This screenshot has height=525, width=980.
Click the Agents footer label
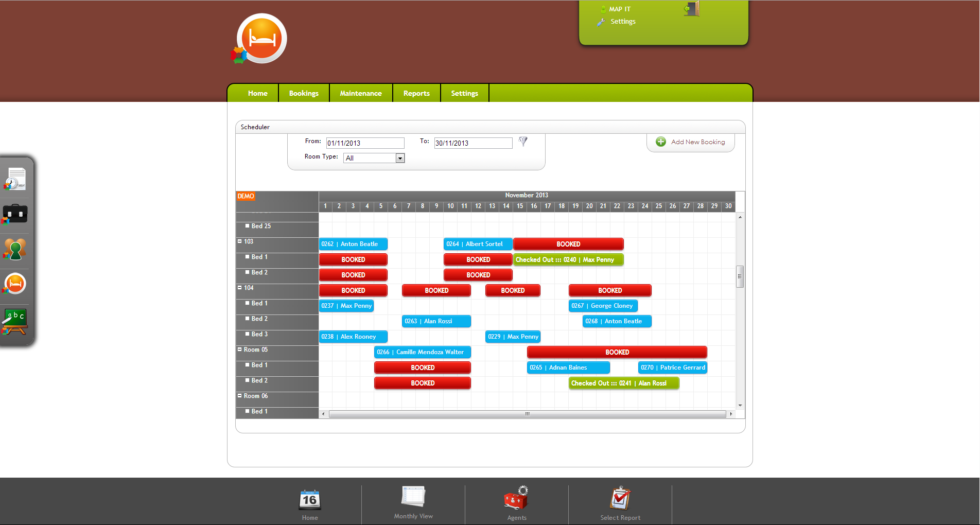[x=517, y=518]
